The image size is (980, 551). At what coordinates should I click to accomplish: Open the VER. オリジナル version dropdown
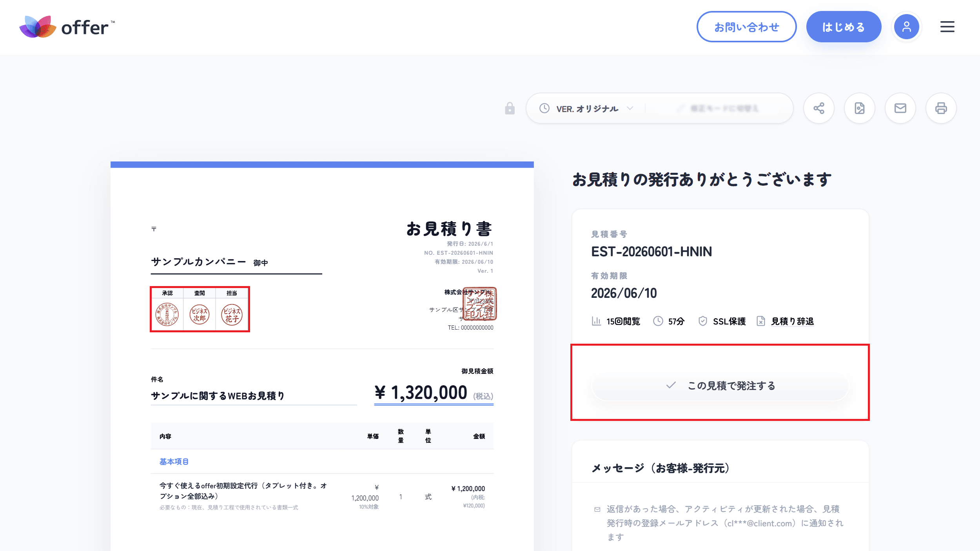click(586, 109)
